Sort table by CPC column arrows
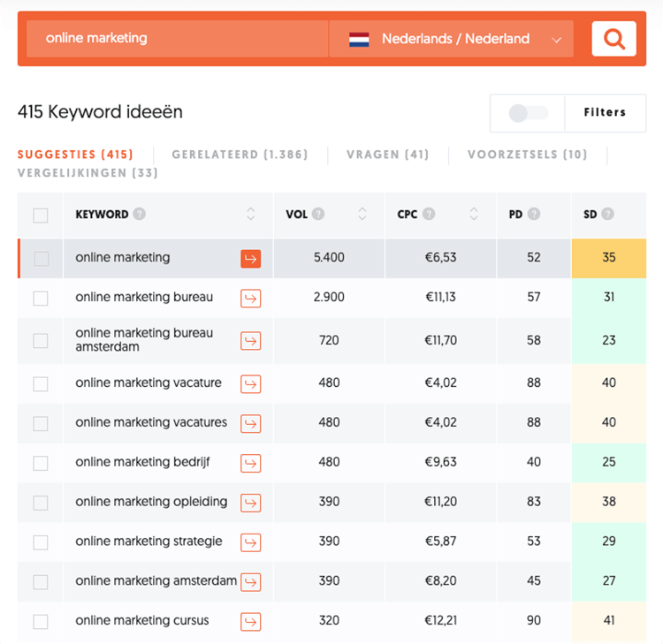This screenshot has height=644, width=663. coord(474,214)
